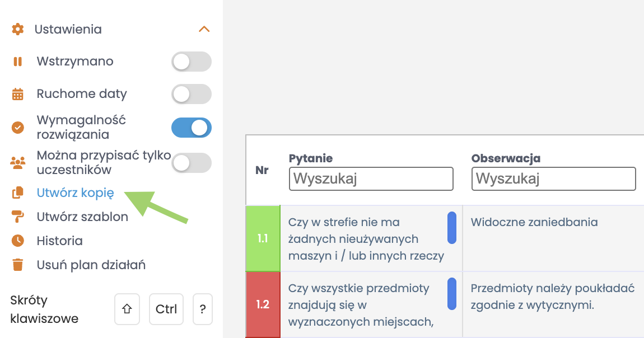Image resolution: width=644 pixels, height=338 pixels.
Task: Click the pause icon beside Wstrzymano
Action: pos(18,62)
